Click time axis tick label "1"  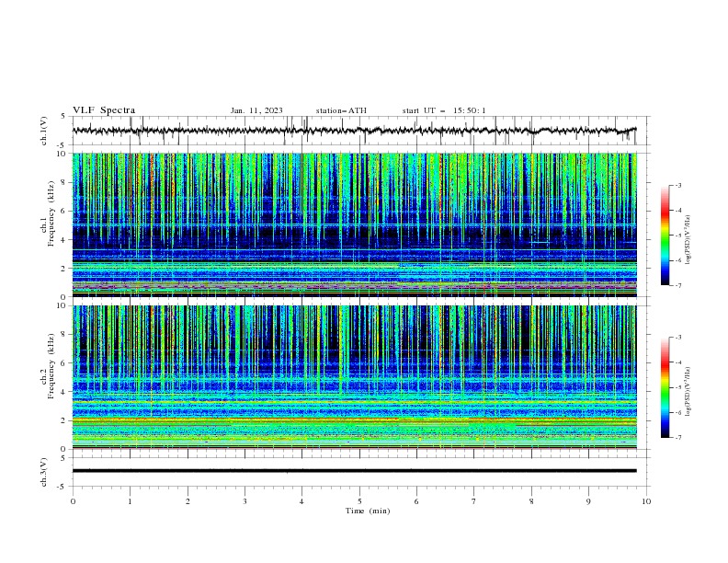click(x=130, y=501)
